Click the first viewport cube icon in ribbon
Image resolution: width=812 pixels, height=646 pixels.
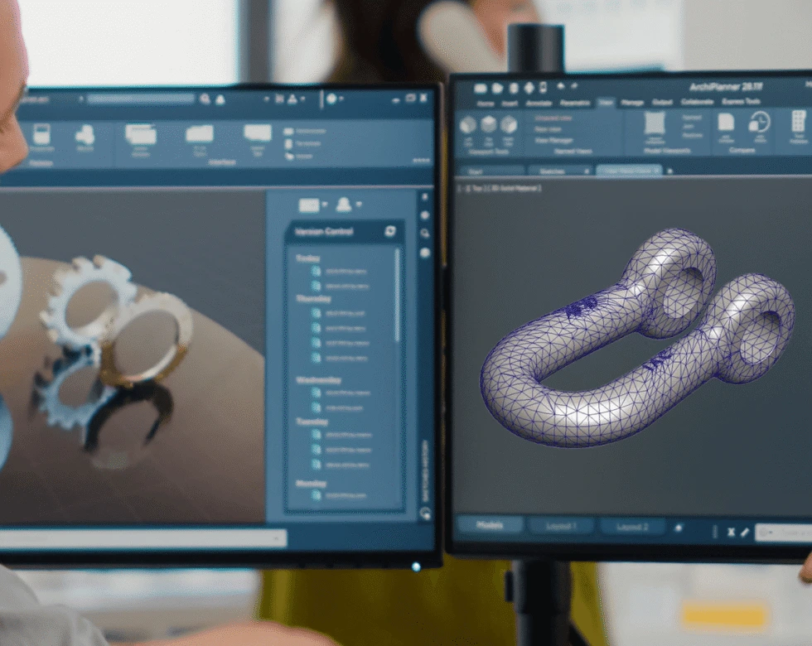pyautogui.click(x=468, y=124)
